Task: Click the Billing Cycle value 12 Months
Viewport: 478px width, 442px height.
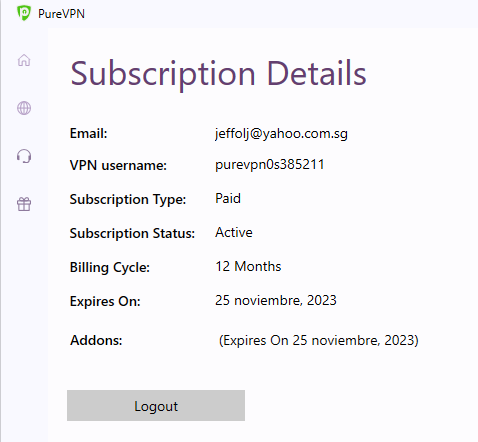Action: point(248,266)
